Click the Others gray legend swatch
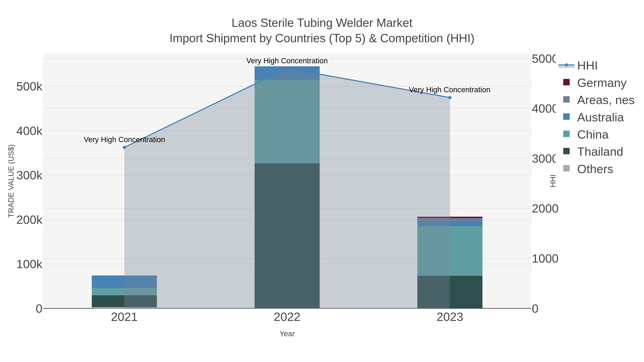This screenshot has height=362, width=644. [567, 168]
